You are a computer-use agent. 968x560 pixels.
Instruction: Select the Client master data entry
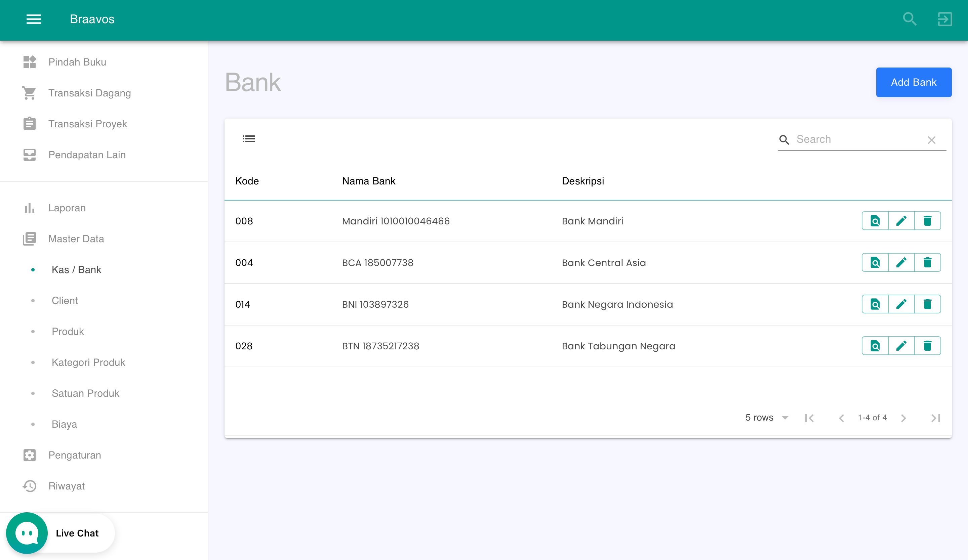point(65,301)
